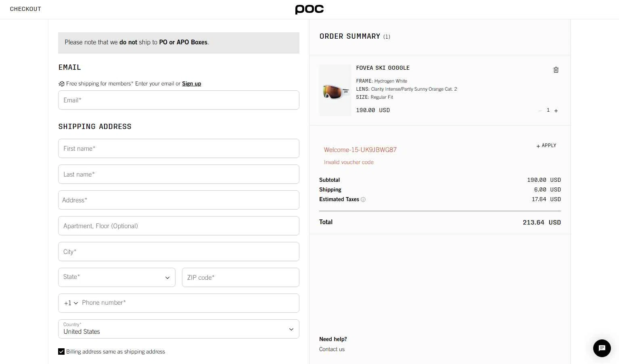This screenshot has height=364, width=619.
Task: Uncheck billing address same as shipping
Action: coord(61,352)
